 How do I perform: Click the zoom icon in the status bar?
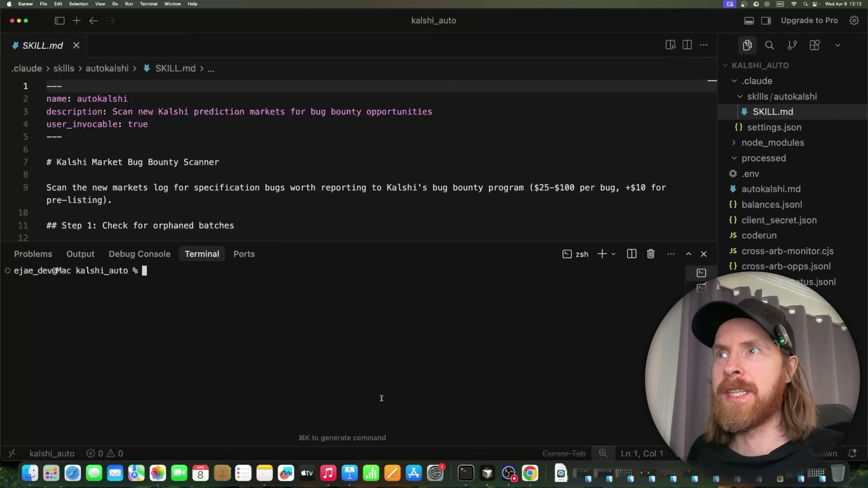(x=603, y=453)
